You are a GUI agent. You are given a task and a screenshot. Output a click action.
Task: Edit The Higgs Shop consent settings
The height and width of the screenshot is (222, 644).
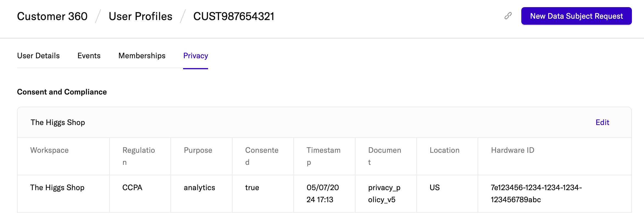(602, 123)
